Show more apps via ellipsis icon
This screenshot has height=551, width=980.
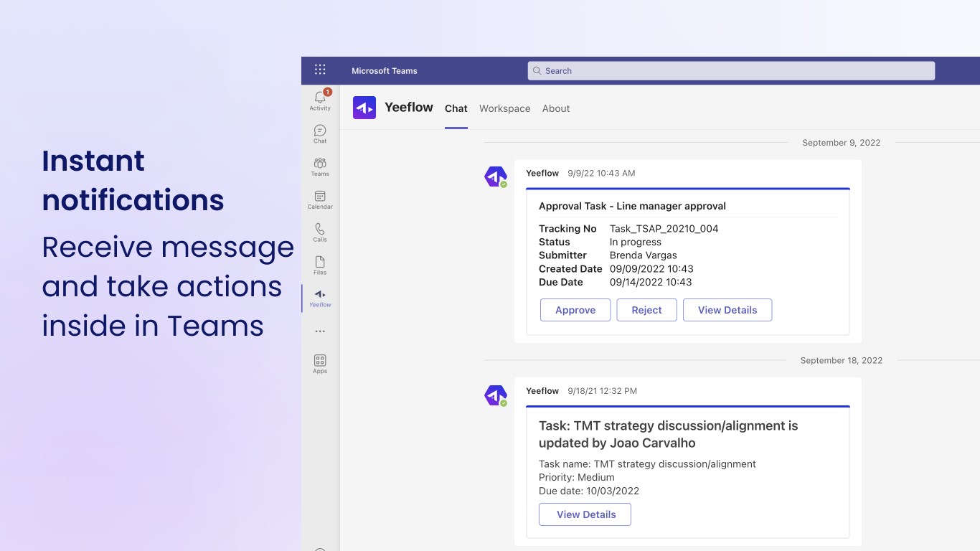[320, 331]
